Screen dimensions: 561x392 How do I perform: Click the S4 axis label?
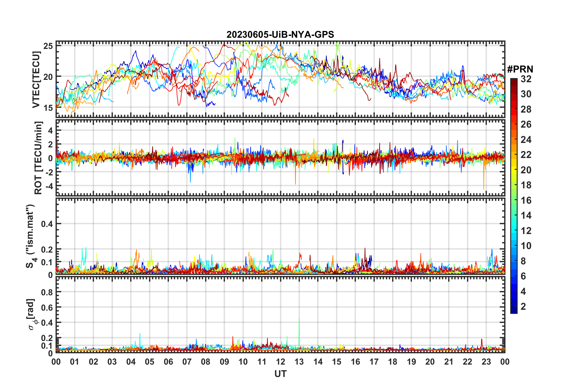point(30,236)
